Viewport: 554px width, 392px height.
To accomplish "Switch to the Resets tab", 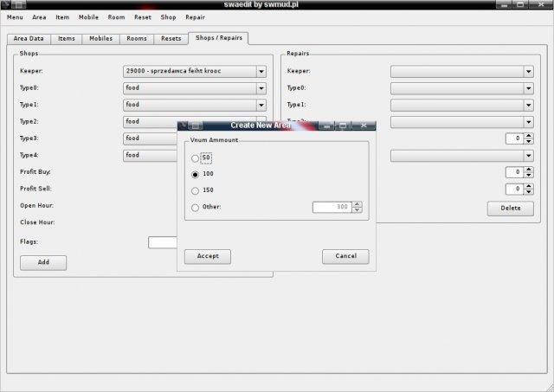I will [171, 38].
